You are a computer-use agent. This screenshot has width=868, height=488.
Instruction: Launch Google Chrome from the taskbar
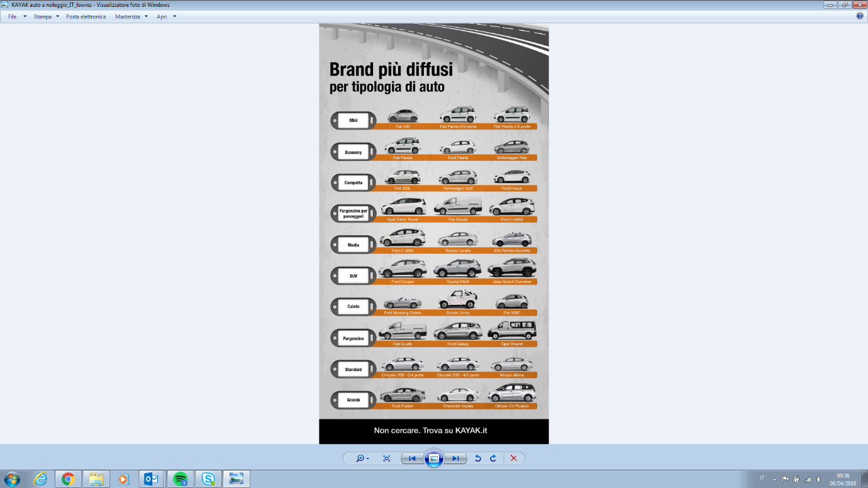click(68, 479)
